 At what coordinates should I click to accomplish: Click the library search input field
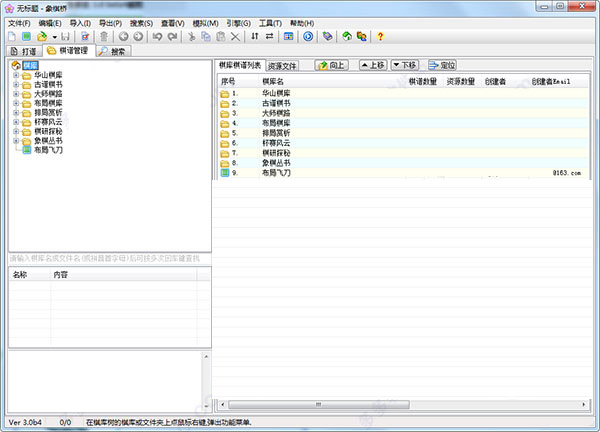coord(108,259)
